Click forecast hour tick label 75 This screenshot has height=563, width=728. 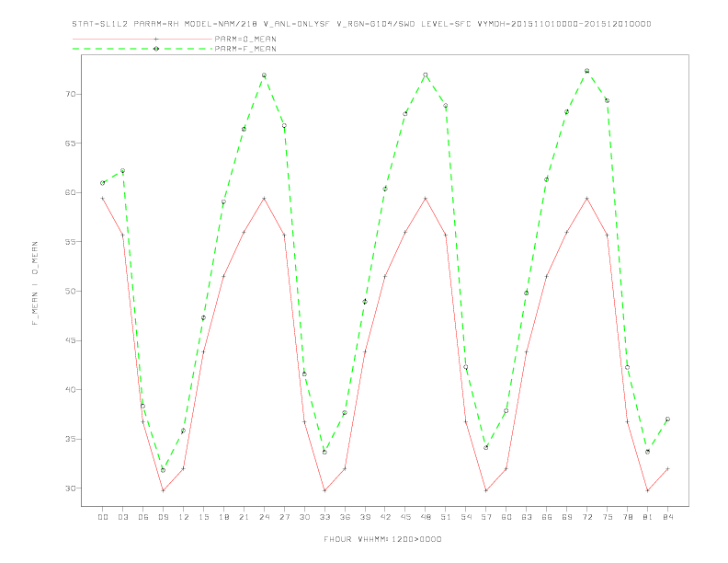[608, 517]
